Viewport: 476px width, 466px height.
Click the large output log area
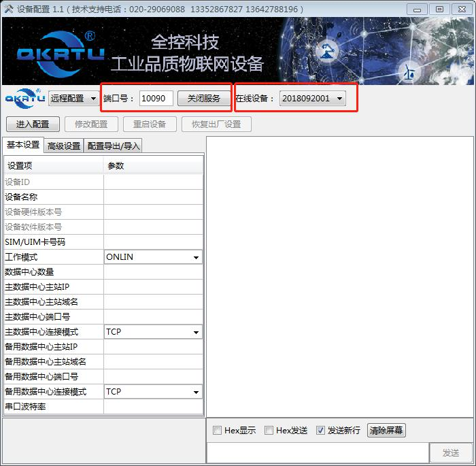point(340,277)
